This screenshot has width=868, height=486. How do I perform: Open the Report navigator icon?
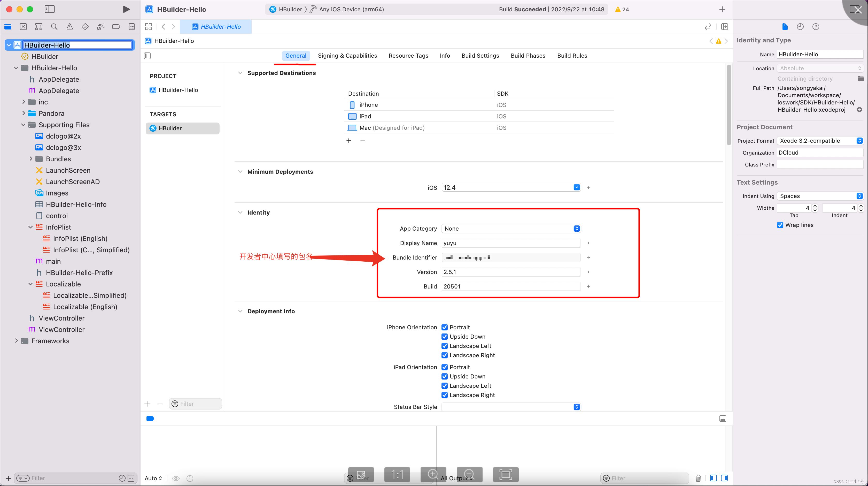click(x=132, y=27)
